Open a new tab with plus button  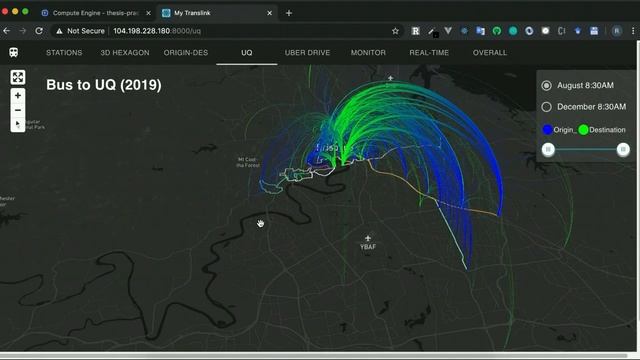tap(289, 13)
